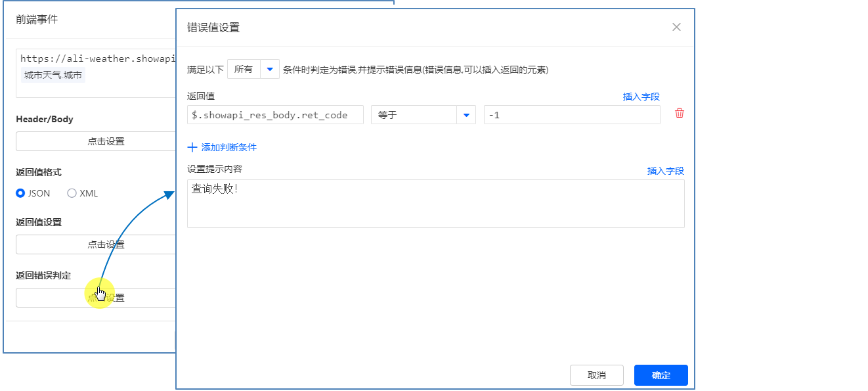
Task: Select the JSON return format radio
Action: click(20, 193)
